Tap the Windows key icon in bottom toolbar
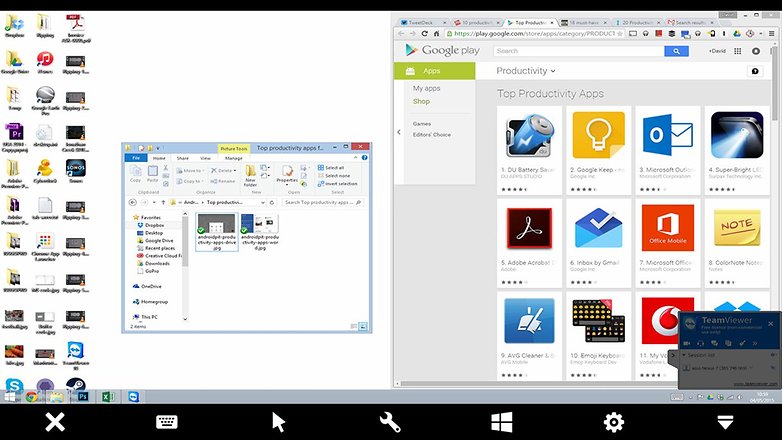 [x=502, y=422]
